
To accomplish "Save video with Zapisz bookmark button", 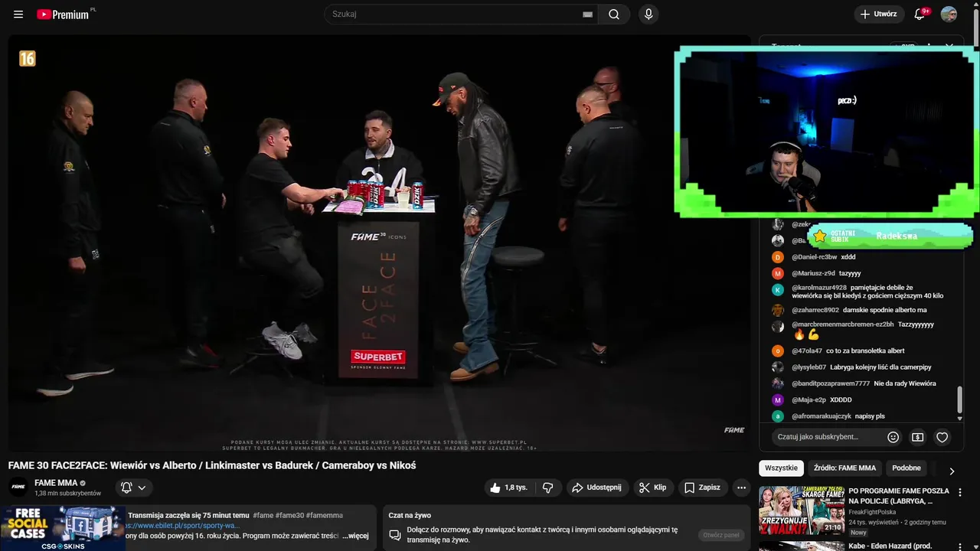I will [702, 487].
